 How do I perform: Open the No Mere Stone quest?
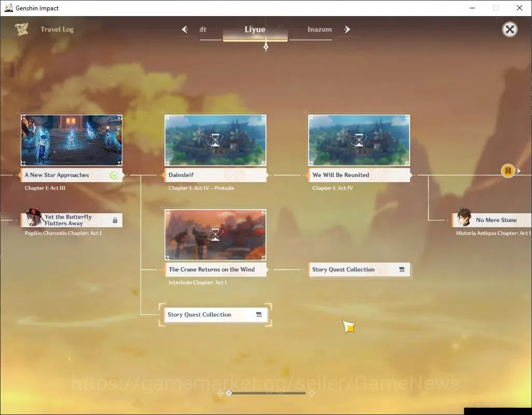click(x=492, y=220)
